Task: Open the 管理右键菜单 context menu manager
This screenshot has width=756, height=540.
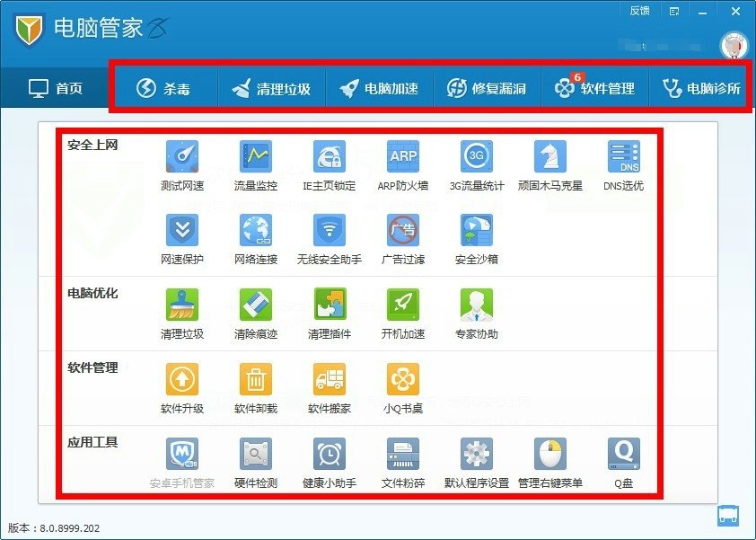Action: click(550, 457)
